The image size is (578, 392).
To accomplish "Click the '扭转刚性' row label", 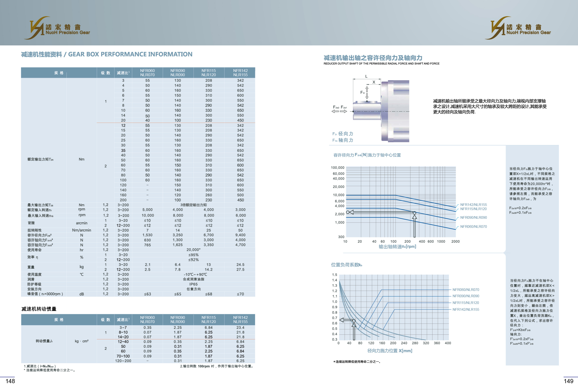I will pyautogui.click(x=34, y=230).
